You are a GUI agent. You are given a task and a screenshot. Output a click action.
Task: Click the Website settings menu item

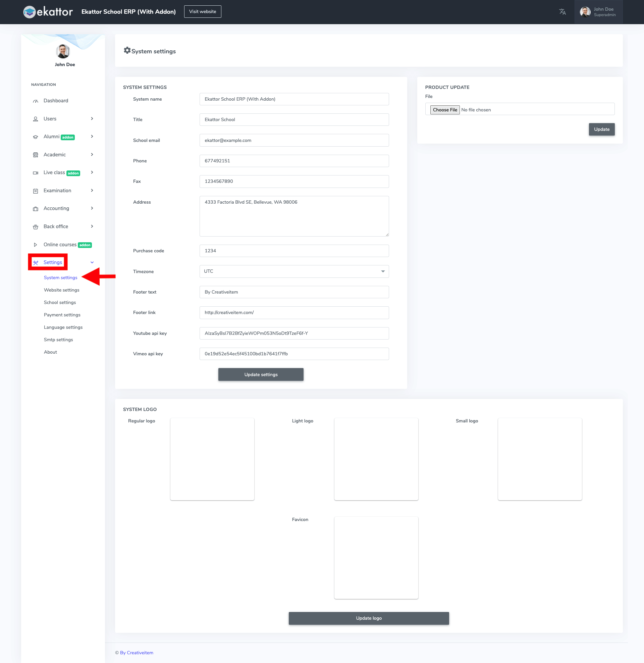coord(62,290)
